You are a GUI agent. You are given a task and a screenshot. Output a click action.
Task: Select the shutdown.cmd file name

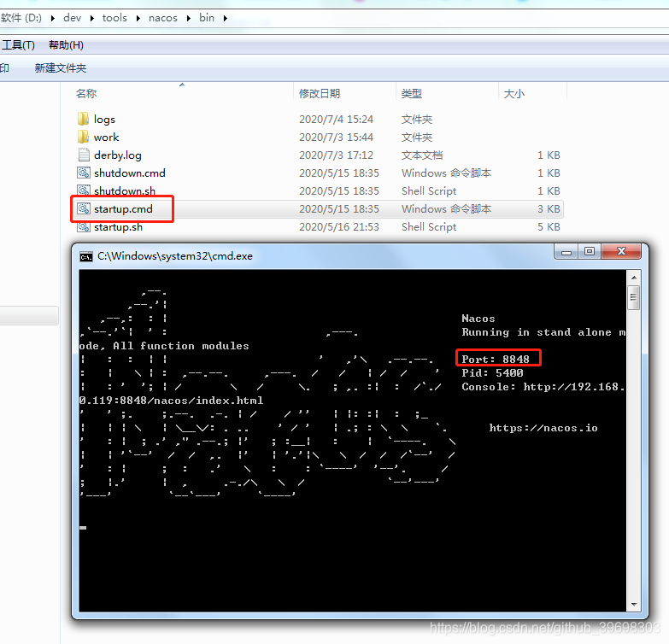[130, 173]
